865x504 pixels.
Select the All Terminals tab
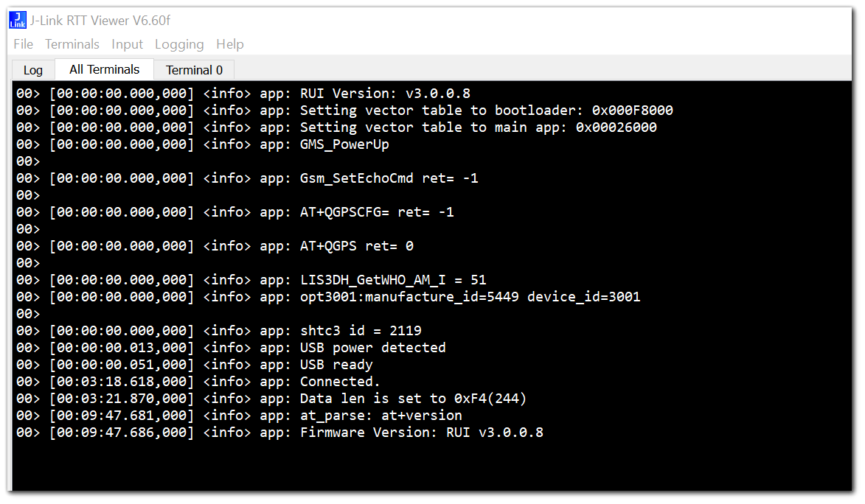pyautogui.click(x=104, y=69)
